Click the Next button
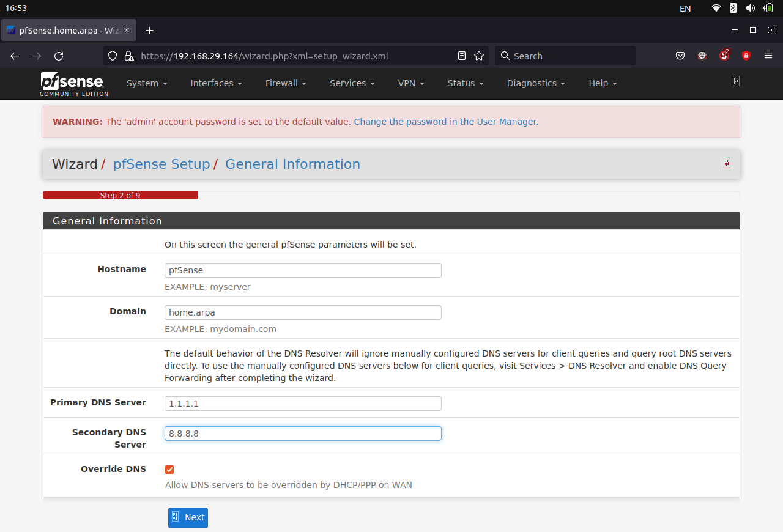The image size is (783, 532). (188, 517)
